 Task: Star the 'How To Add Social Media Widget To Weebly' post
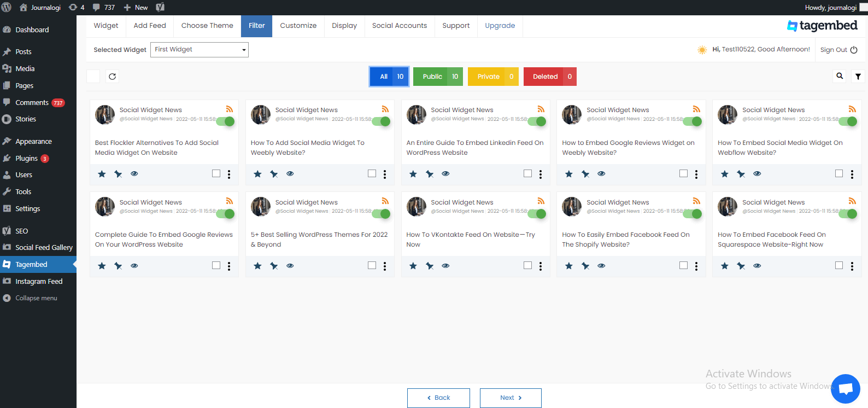[257, 174]
